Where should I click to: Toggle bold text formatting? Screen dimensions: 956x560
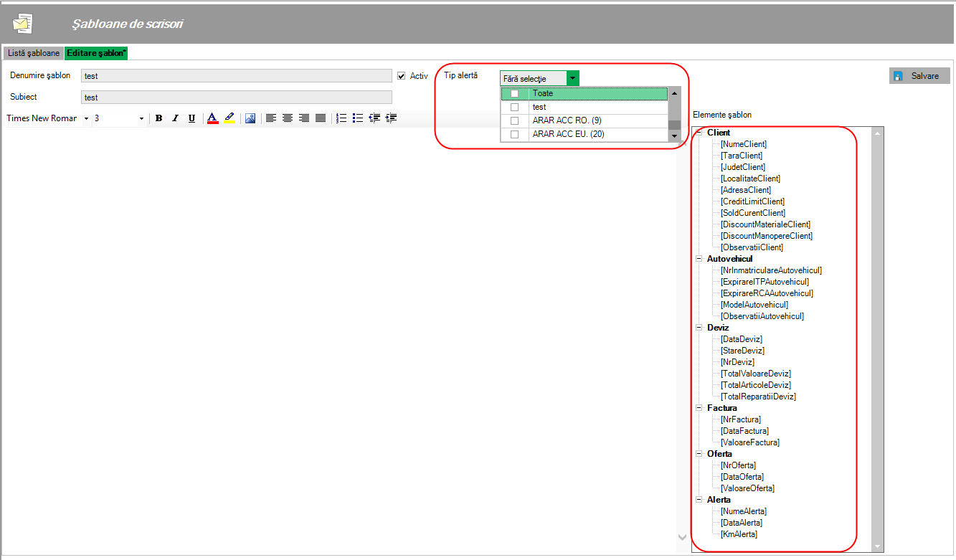159,118
